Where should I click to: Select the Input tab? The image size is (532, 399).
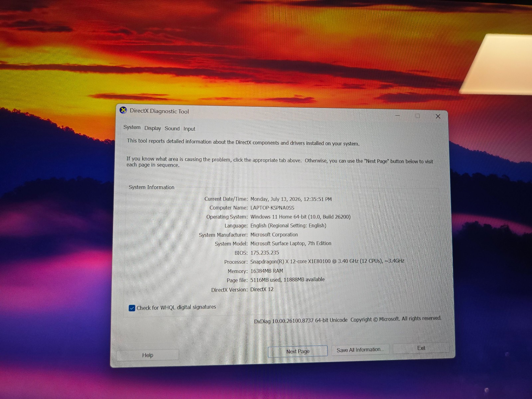[189, 129]
